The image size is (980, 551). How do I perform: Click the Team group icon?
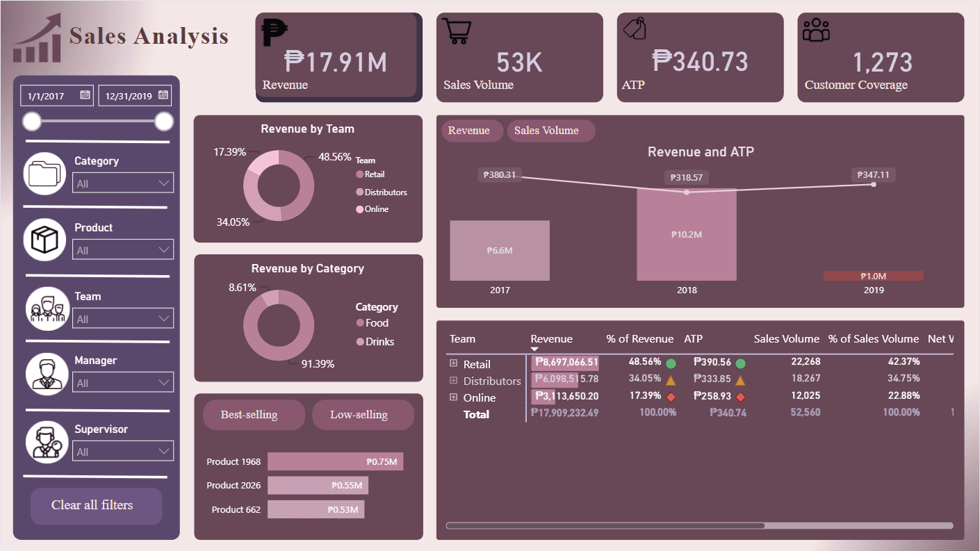[47, 308]
